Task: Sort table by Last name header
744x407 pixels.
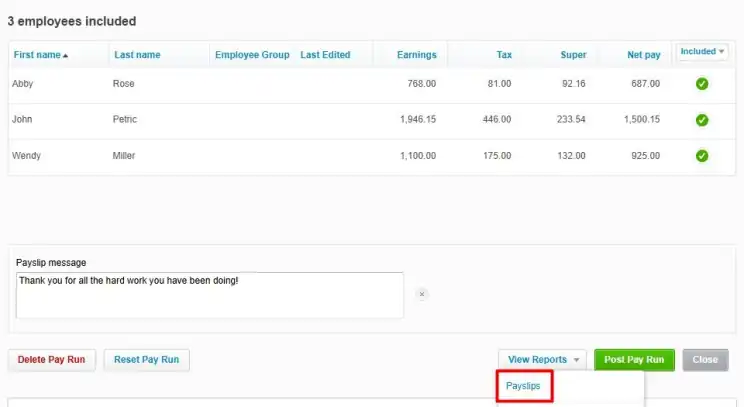Action: 137,55
